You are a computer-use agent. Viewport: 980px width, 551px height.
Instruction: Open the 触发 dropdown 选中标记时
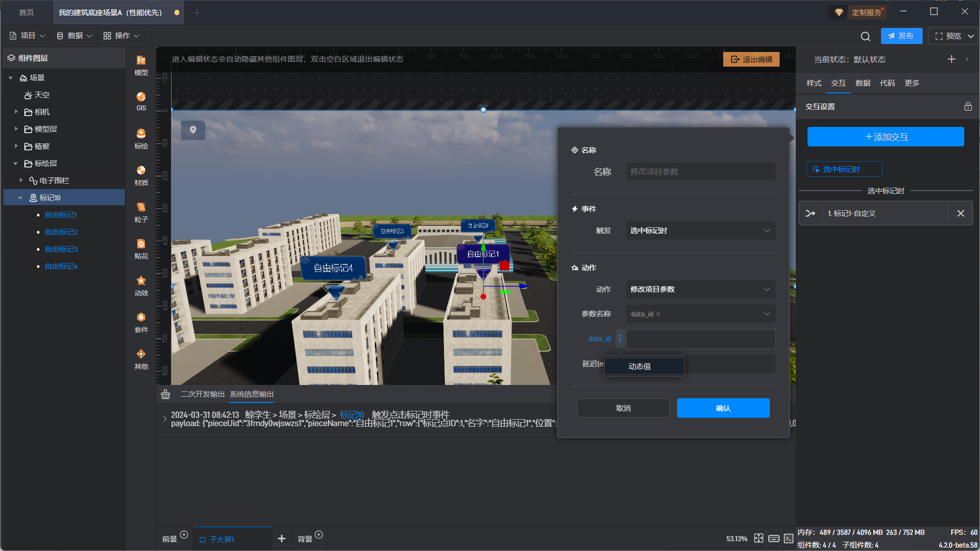700,231
